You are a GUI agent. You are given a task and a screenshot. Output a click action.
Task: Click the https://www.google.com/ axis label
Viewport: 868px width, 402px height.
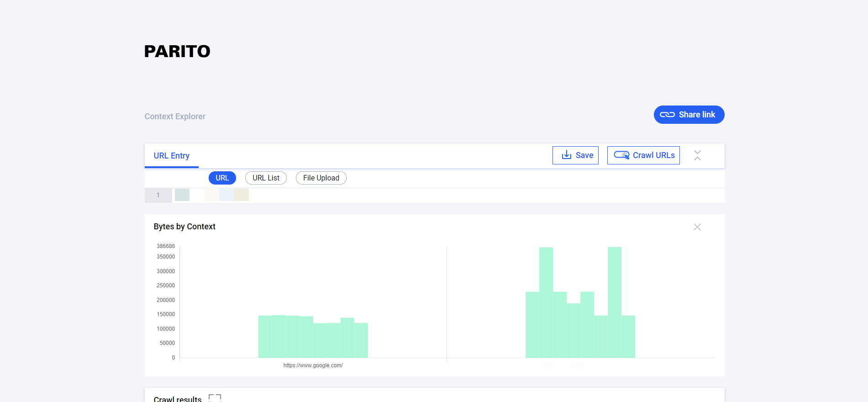(313, 365)
